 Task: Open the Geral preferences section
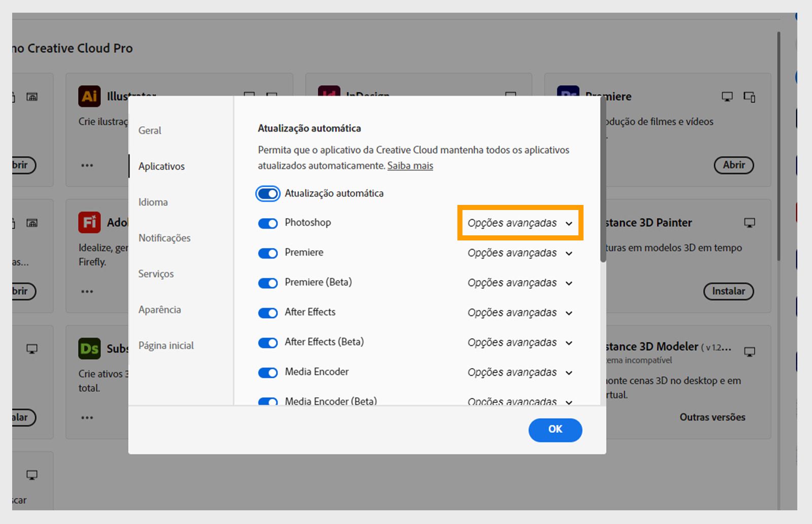[x=150, y=130]
